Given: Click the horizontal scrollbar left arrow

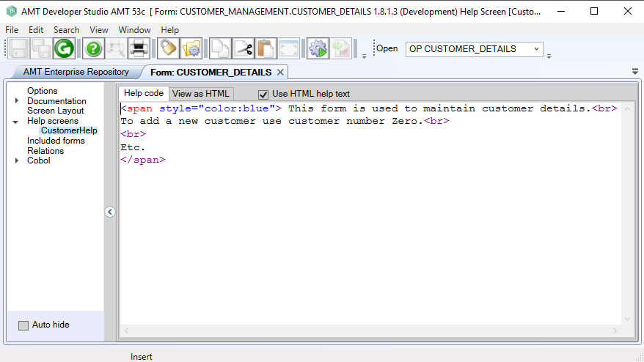Looking at the screenshot, I should point(126,330).
